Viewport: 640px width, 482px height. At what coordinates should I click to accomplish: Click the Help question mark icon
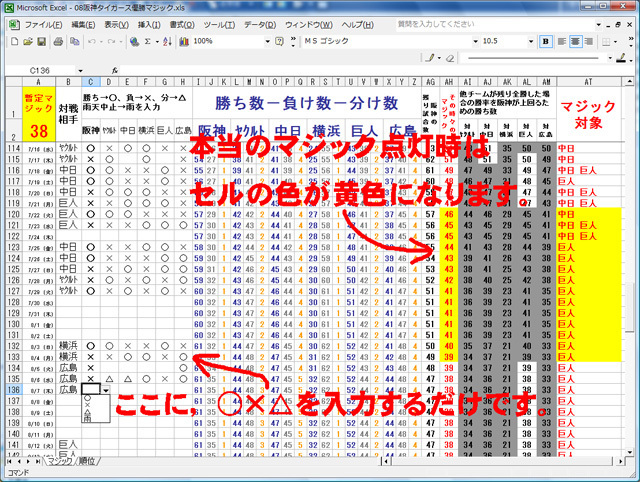point(279,41)
